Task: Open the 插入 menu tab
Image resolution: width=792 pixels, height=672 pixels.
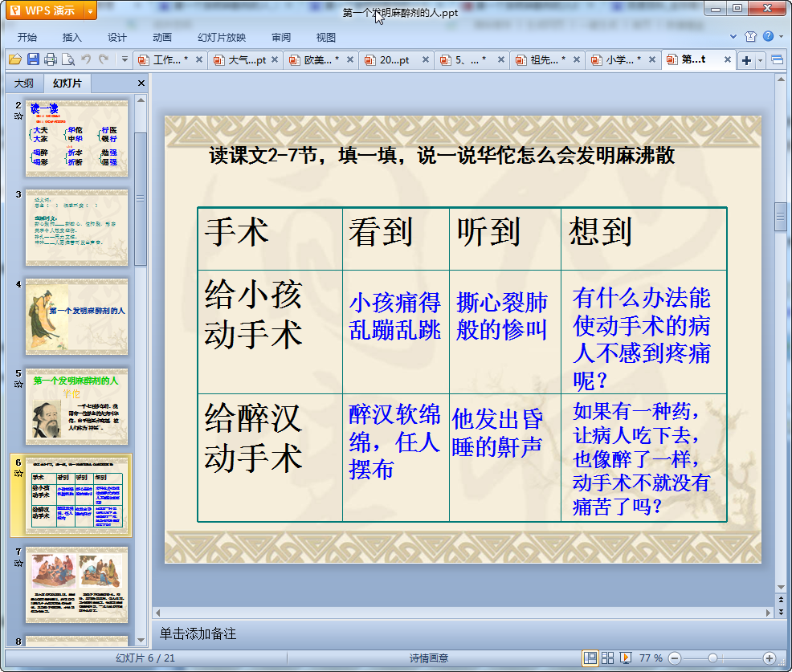Action: (71, 38)
